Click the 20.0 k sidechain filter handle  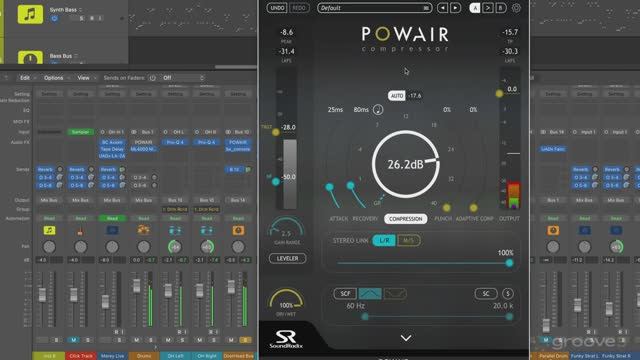pos(509,316)
